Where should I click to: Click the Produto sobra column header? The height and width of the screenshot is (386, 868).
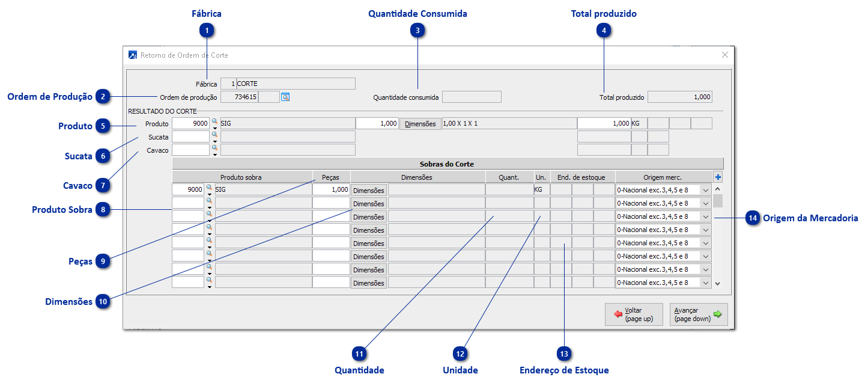(x=241, y=177)
